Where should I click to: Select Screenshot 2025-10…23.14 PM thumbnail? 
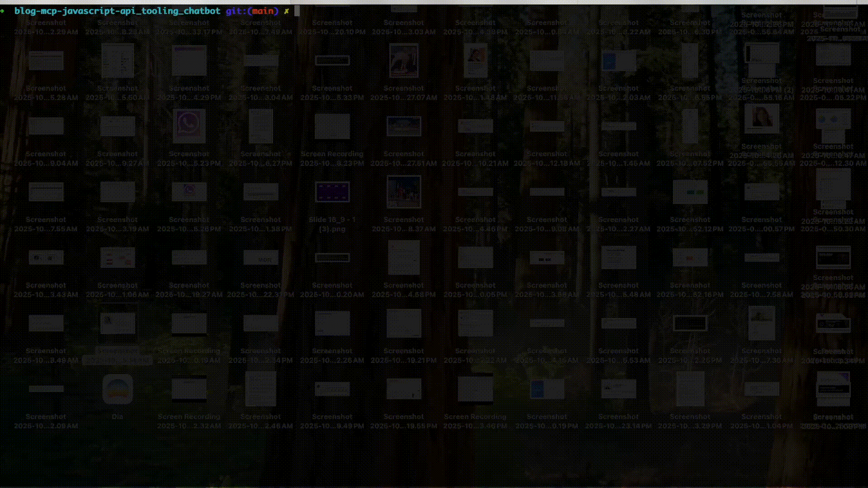click(x=618, y=389)
